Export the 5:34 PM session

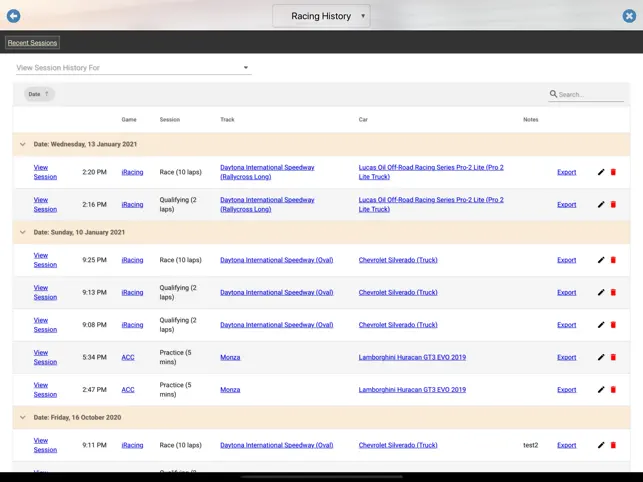[x=567, y=357]
